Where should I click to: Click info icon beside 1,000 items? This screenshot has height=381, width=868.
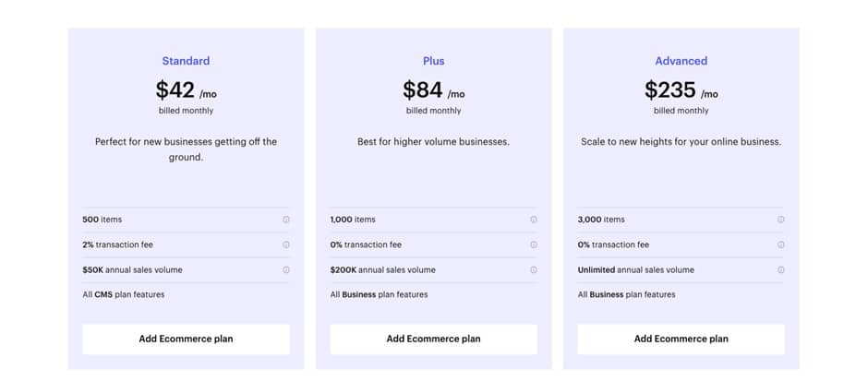click(534, 220)
